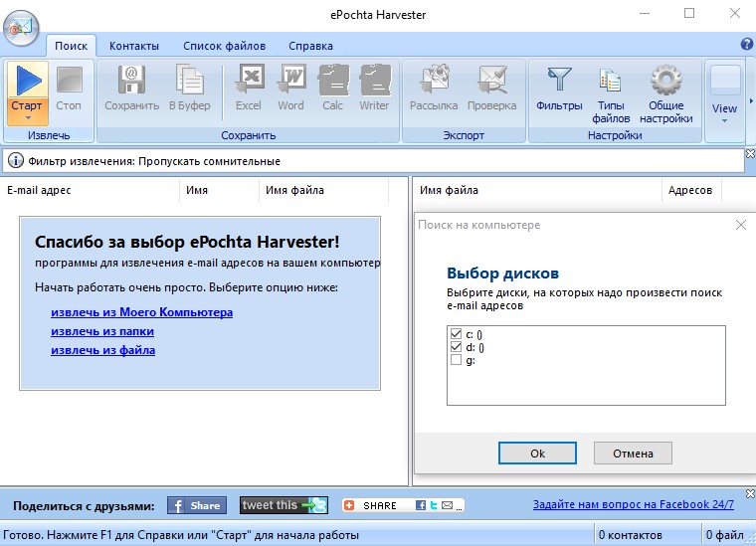Click извлечь из Моего Компьютера link
Image resolution: width=756 pixels, height=546 pixels.
(x=141, y=312)
